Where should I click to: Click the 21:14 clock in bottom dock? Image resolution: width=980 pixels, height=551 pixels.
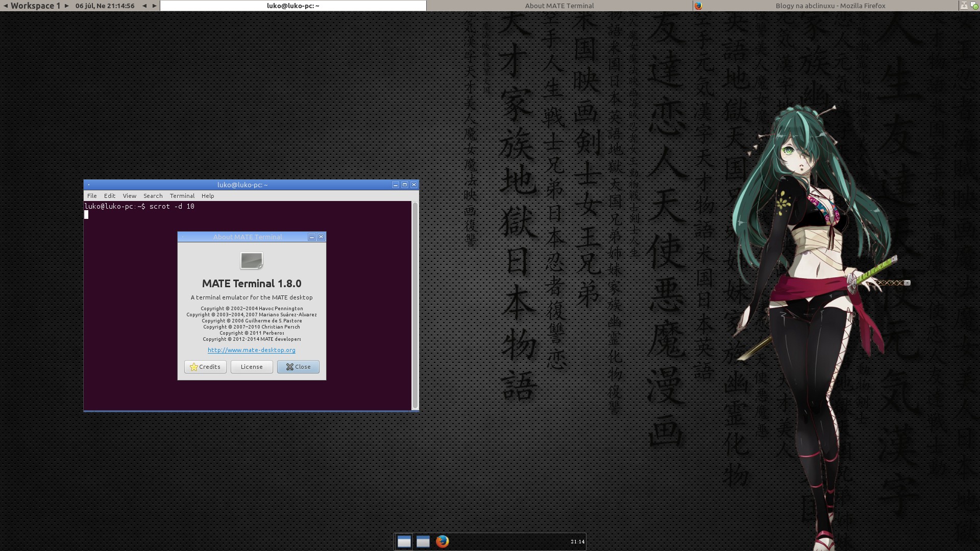578,542
